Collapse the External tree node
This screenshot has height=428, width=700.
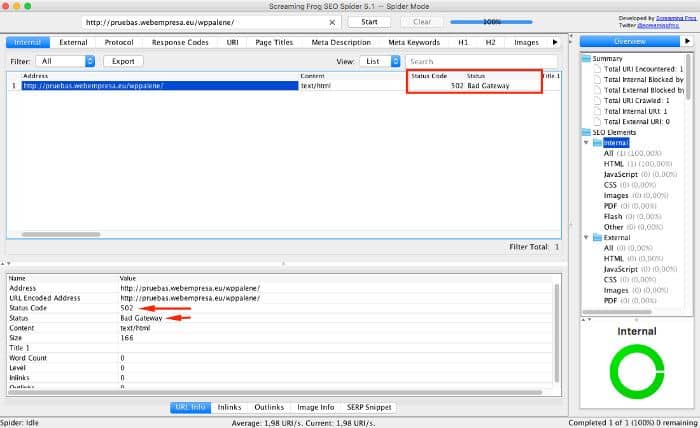coord(586,237)
